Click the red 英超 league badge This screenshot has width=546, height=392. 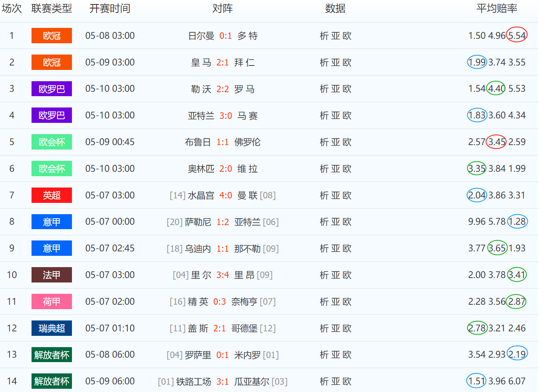click(52, 195)
